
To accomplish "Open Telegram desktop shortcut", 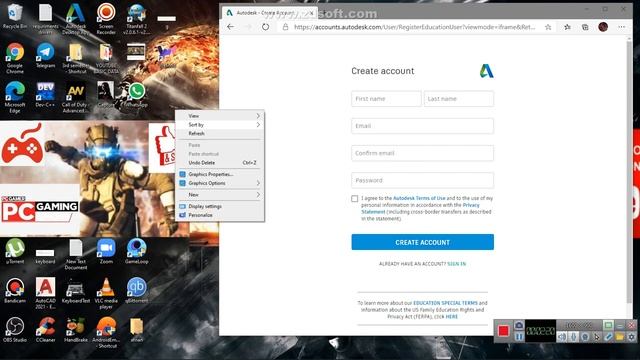I will 45,56.
